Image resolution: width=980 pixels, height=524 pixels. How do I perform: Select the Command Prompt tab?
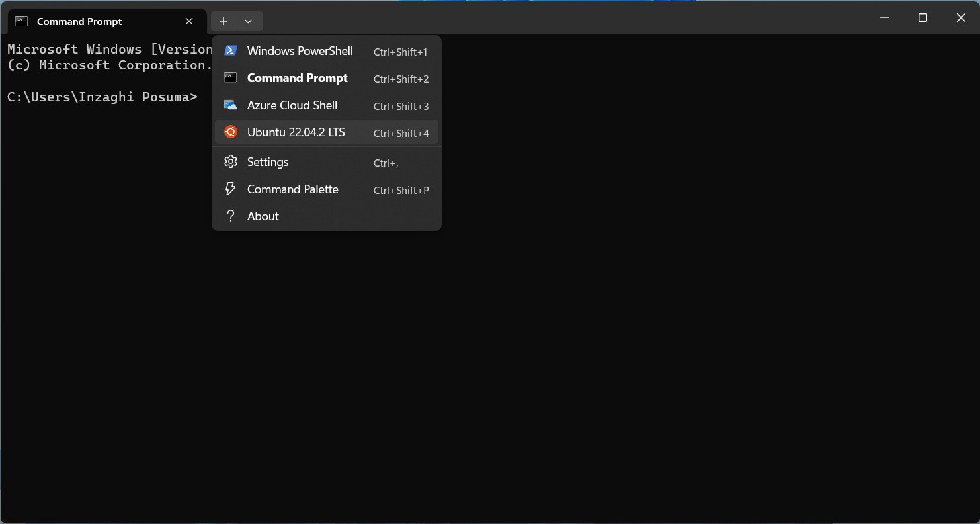pyautogui.click(x=106, y=22)
